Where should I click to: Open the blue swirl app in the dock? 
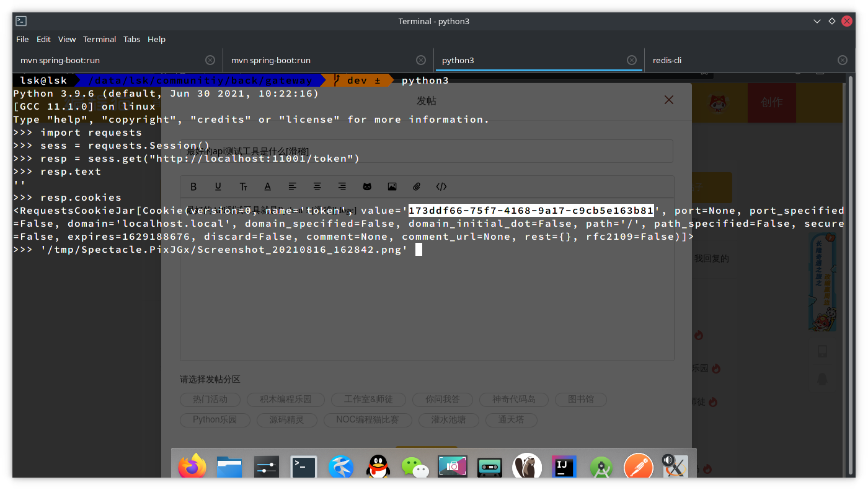pyautogui.click(x=341, y=466)
